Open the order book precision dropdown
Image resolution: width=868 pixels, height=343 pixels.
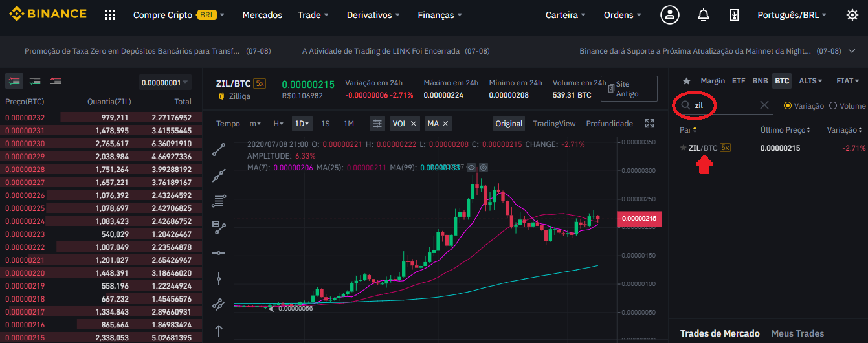click(165, 82)
